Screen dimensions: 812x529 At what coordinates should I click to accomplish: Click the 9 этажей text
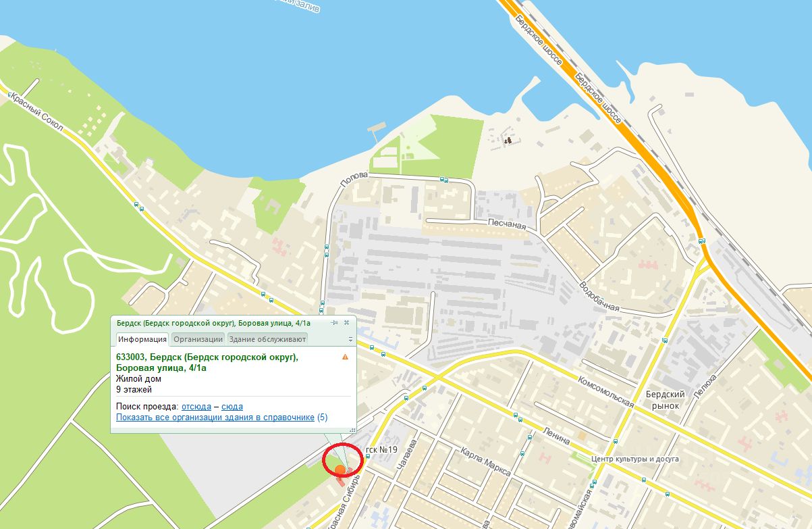point(134,389)
